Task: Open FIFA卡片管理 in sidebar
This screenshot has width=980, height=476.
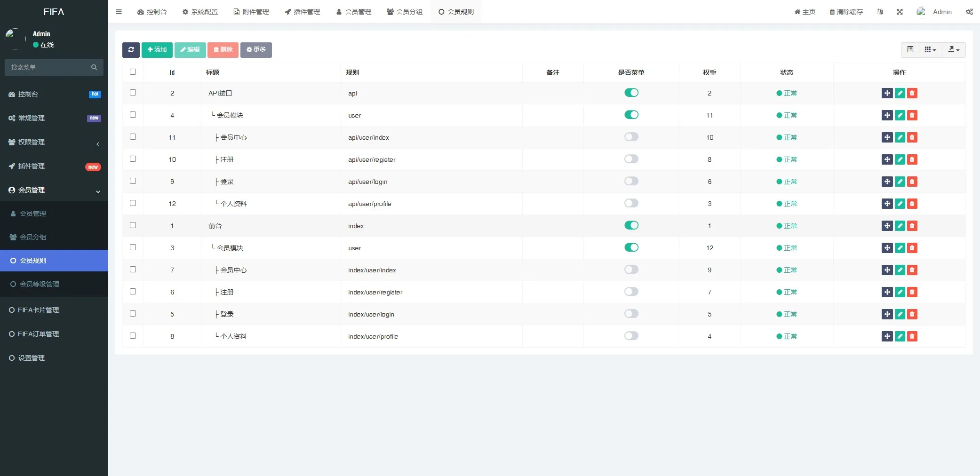Action: pos(54,310)
